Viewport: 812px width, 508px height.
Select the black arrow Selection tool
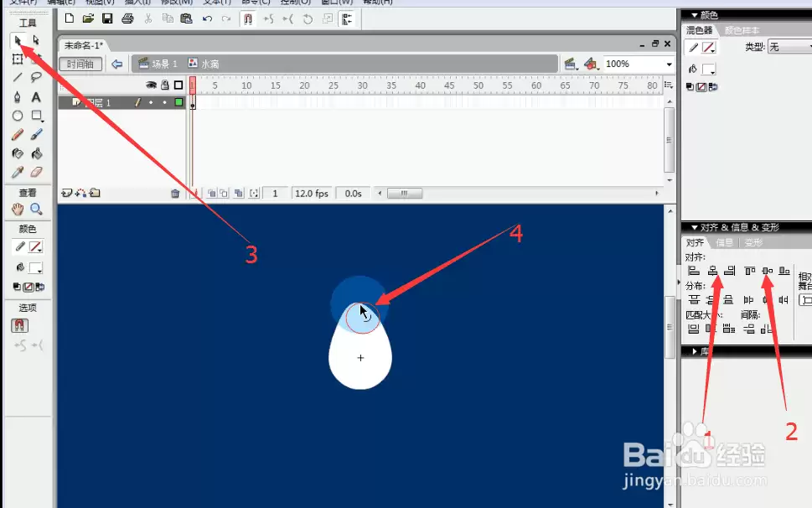[18, 40]
